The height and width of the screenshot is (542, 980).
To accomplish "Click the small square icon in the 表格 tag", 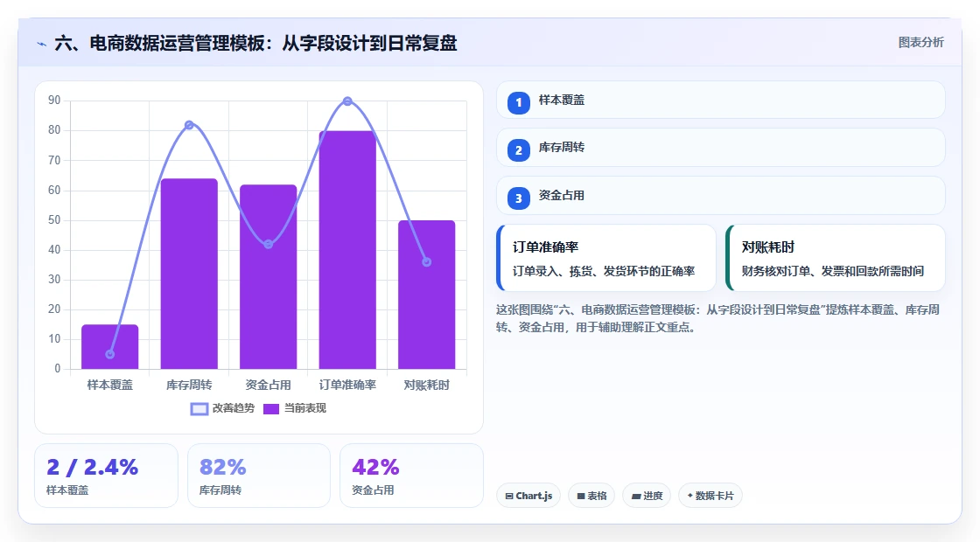I will pyautogui.click(x=581, y=496).
